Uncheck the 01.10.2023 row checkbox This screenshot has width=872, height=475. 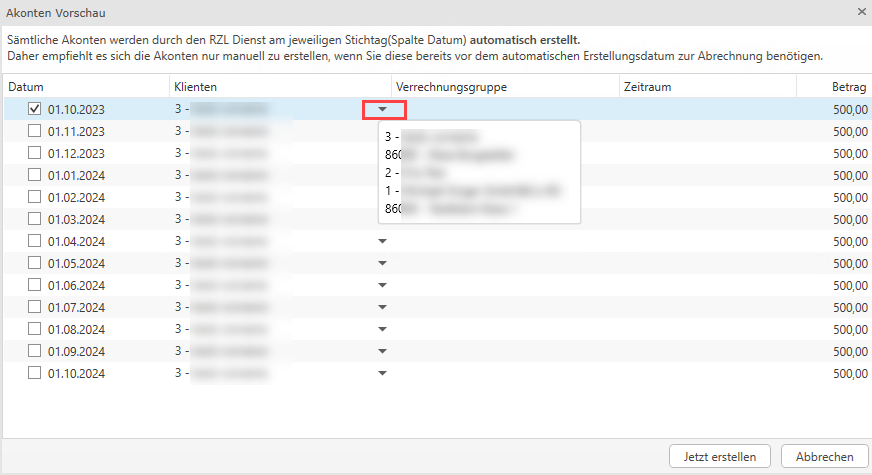coord(35,109)
